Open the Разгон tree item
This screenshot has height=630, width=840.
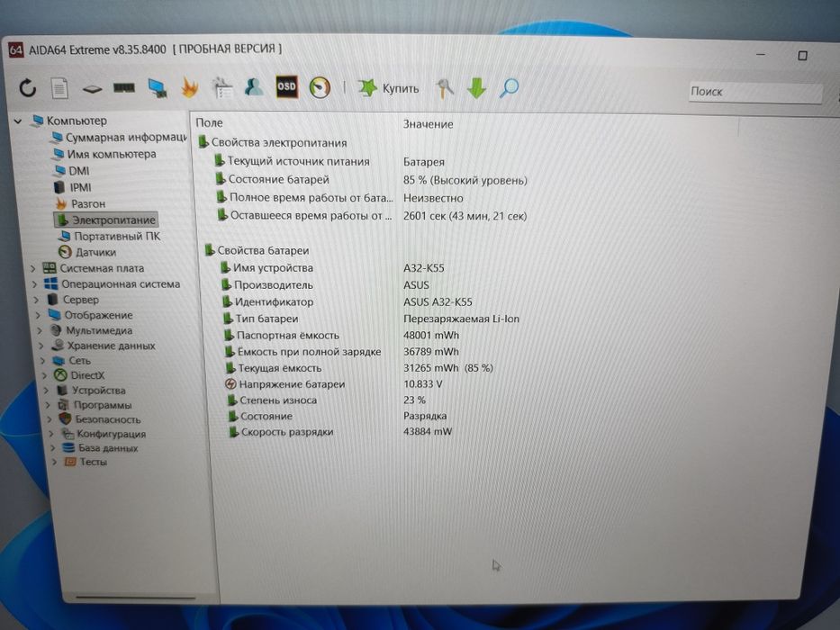point(88,203)
